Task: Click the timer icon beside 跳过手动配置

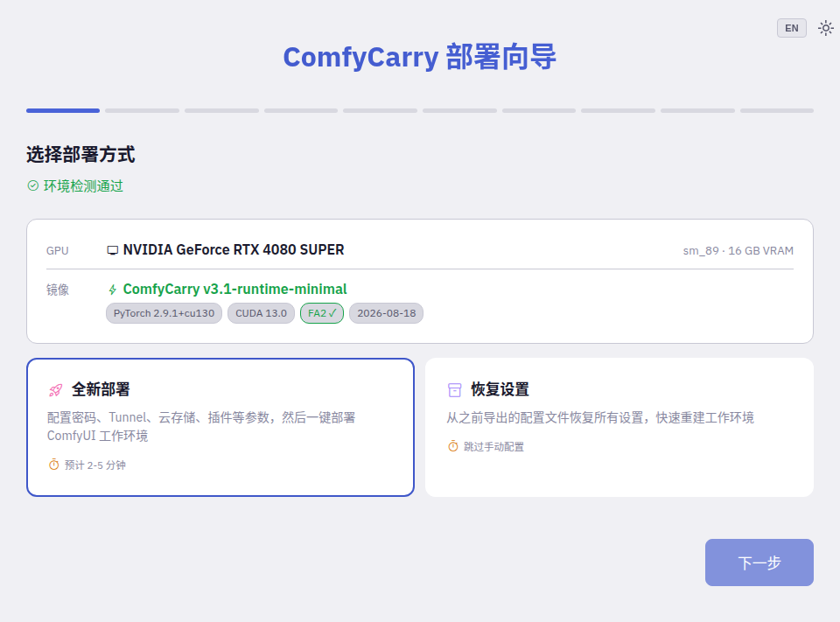Action: tap(453, 446)
